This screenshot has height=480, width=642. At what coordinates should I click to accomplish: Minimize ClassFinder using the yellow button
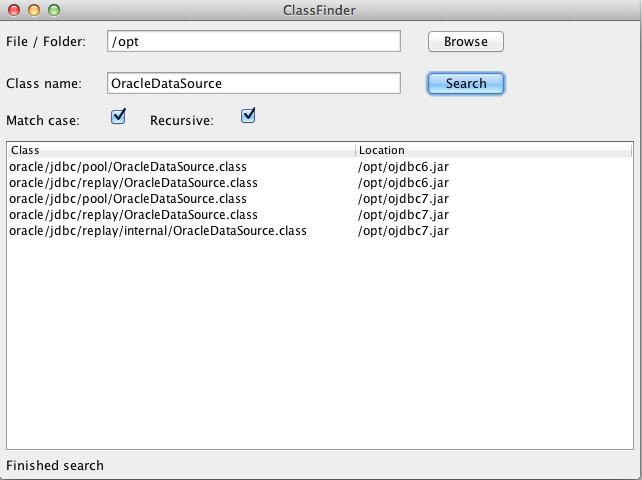(x=34, y=10)
